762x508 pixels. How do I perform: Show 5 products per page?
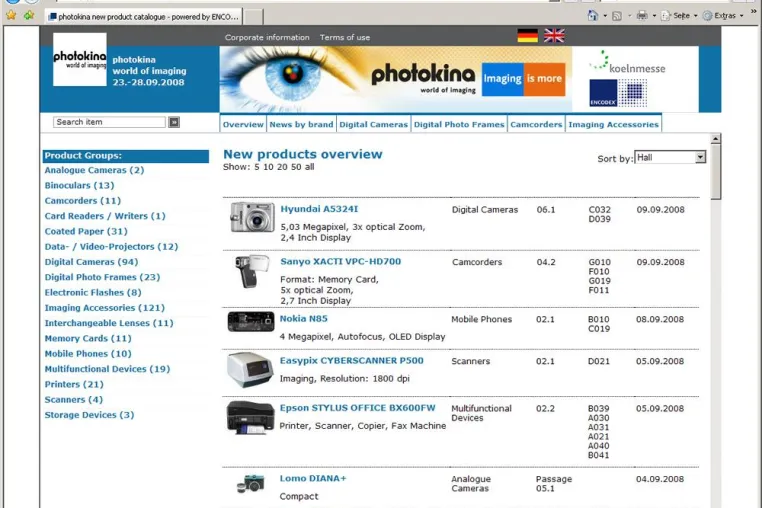coord(257,167)
